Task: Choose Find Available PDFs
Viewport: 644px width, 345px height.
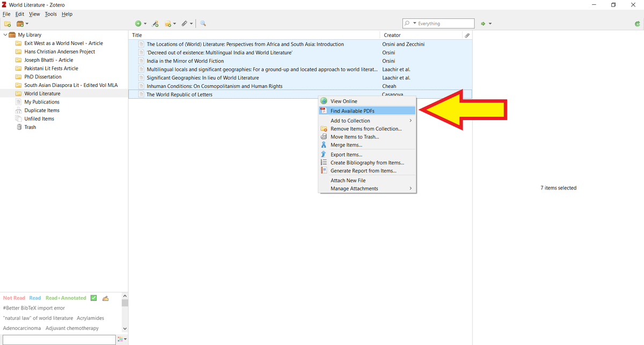Action: (x=367, y=111)
